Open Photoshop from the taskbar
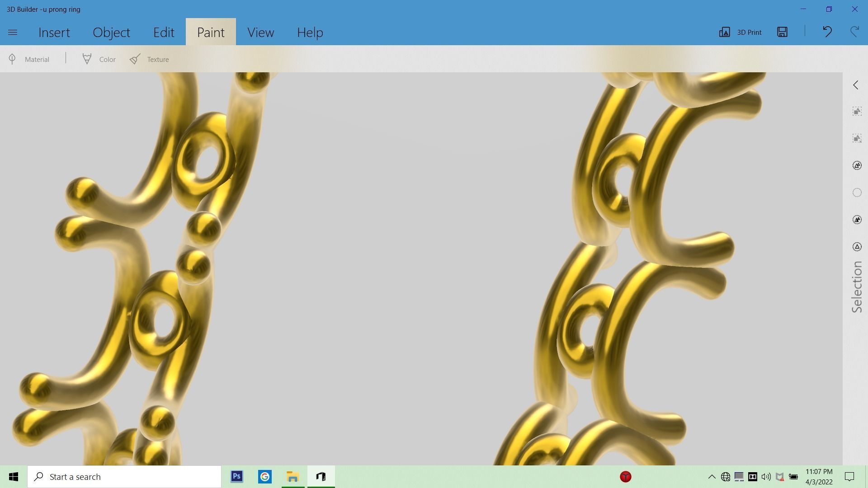This screenshot has height=488, width=868. [236, 477]
